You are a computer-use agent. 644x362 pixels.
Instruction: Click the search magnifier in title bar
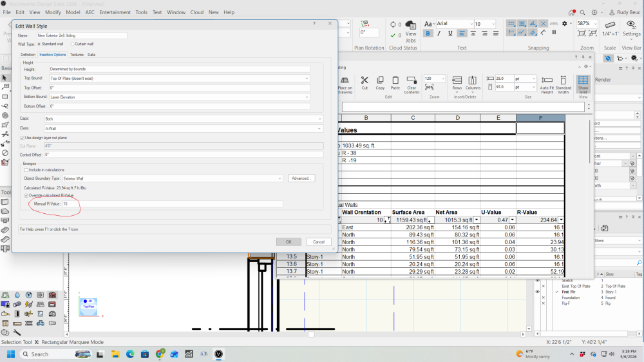(x=582, y=12)
